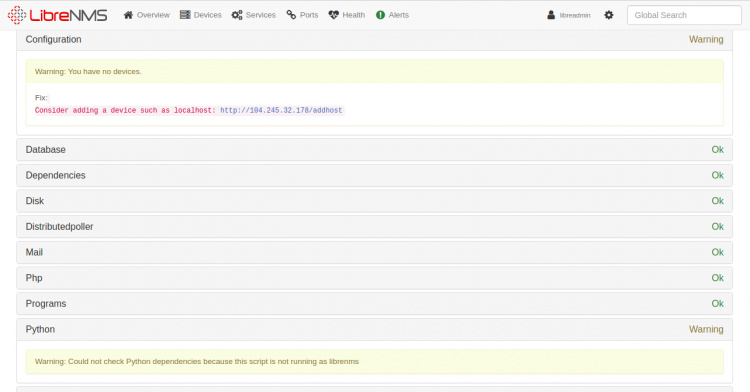Open the settings gear menu
750x392 pixels.
[x=608, y=15]
